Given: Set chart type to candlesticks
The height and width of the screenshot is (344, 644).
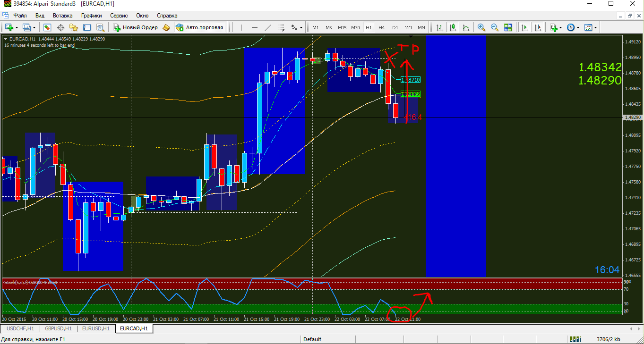Looking at the screenshot, I should (x=453, y=27).
